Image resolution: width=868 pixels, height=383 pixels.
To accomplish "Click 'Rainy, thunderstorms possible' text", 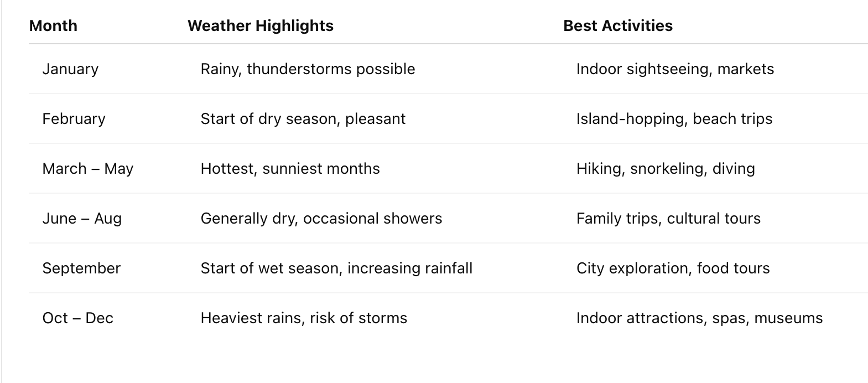I will 308,69.
